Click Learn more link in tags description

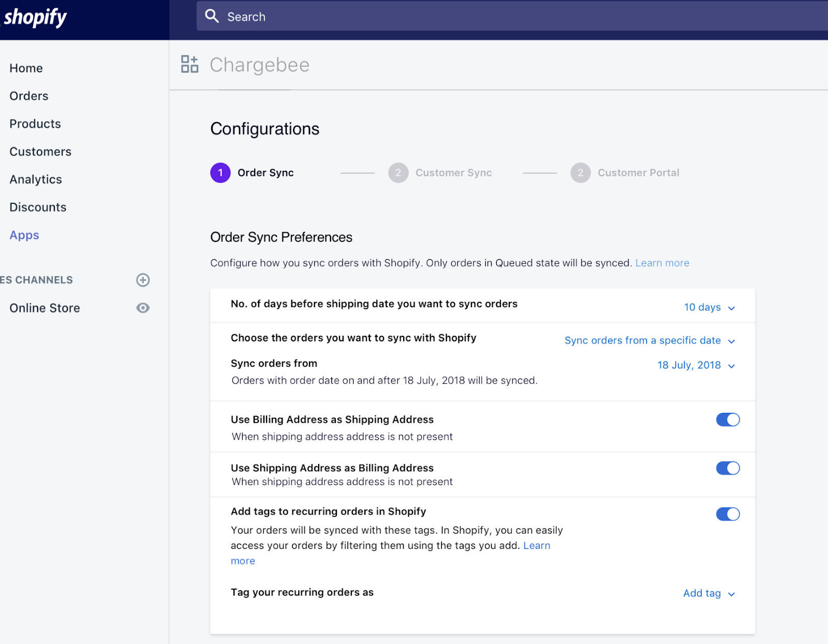click(536, 546)
